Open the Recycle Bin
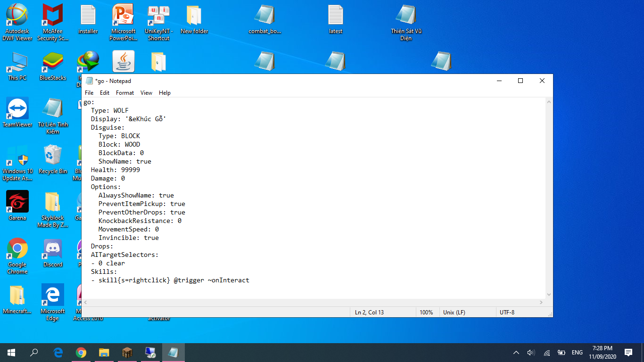Image resolution: width=644 pixels, height=362 pixels. pos(53,156)
